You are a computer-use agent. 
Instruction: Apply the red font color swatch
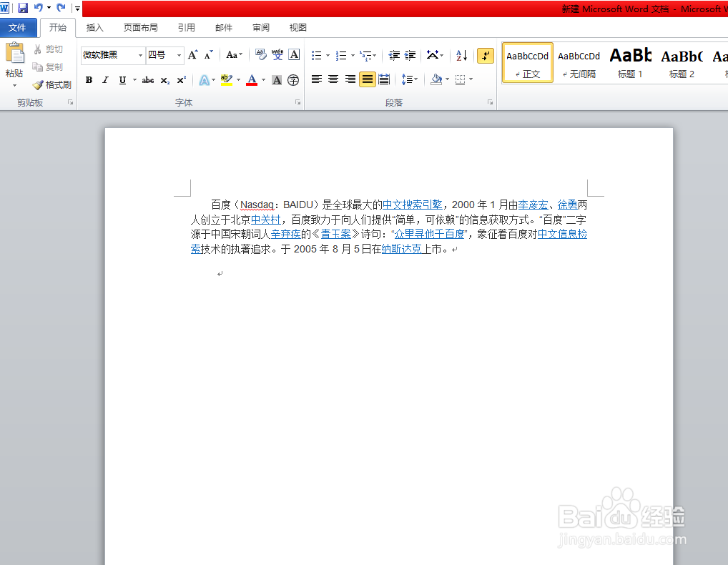pos(252,80)
